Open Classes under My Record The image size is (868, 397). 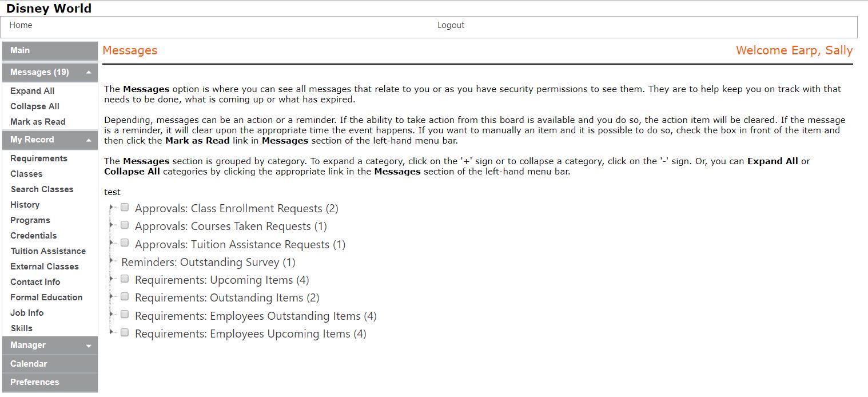point(26,174)
